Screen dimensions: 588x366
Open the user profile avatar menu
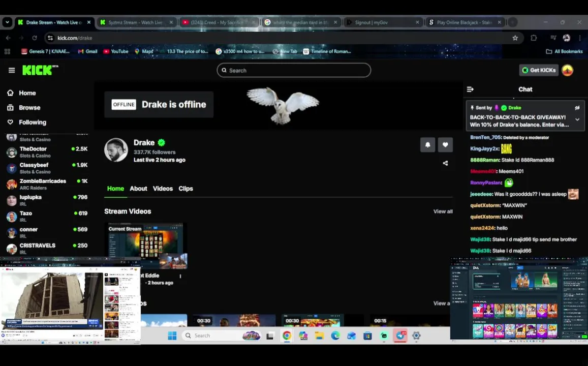click(x=567, y=70)
